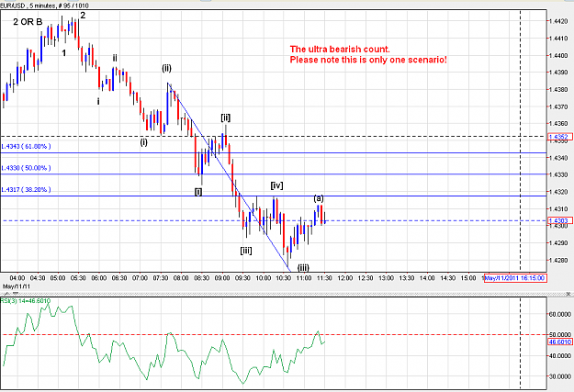The height and width of the screenshot is (392, 574).
Task: Click the [iii] wave label below candles
Action: click(246, 251)
